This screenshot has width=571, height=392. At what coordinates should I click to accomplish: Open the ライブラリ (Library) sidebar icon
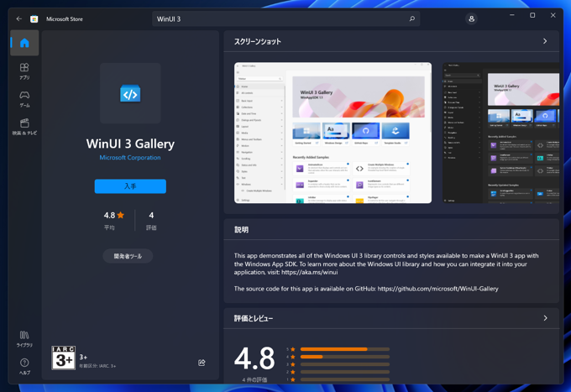tap(24, 338)
